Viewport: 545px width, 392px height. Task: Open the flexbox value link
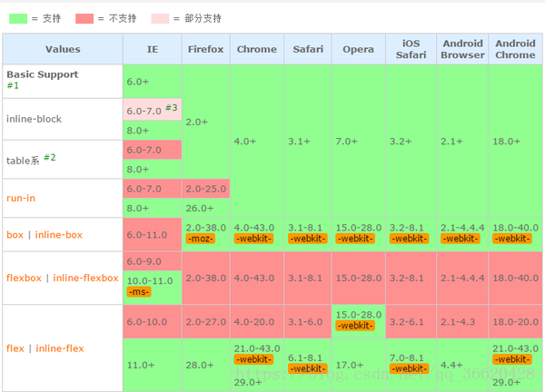pyautogui.click(x=24, y=278)
